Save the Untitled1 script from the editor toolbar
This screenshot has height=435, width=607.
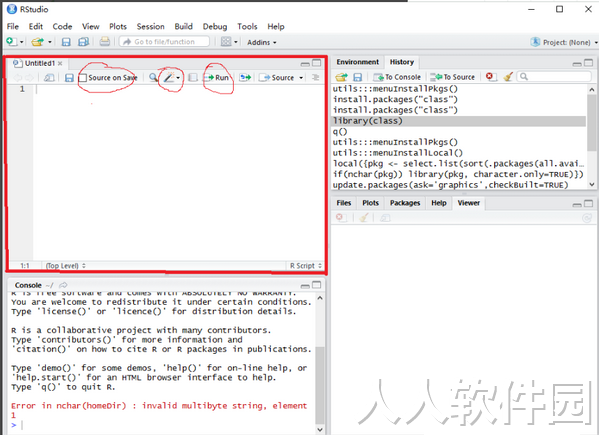tap(69, 78)
